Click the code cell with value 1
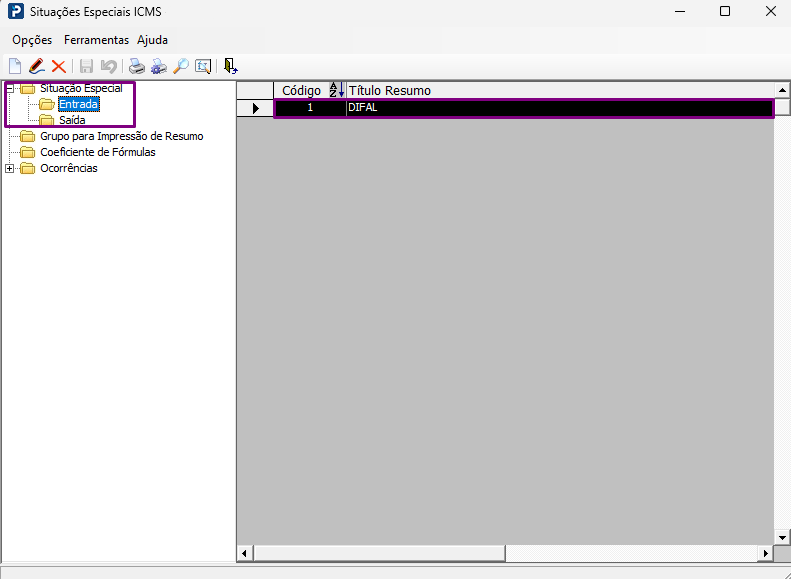 (310, 108)
